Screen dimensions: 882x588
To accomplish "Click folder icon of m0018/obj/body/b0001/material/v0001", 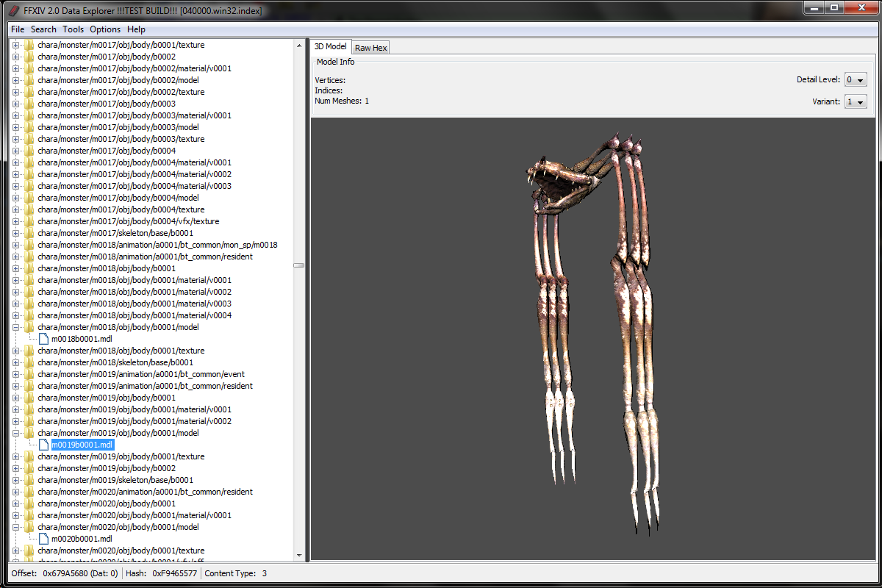I will 29,280.
